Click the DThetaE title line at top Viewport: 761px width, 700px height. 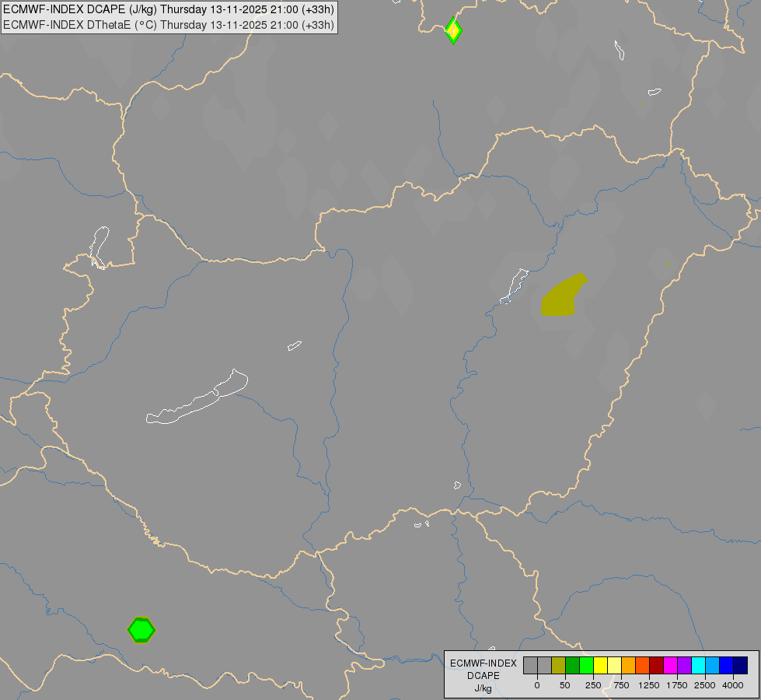[169, 25]
